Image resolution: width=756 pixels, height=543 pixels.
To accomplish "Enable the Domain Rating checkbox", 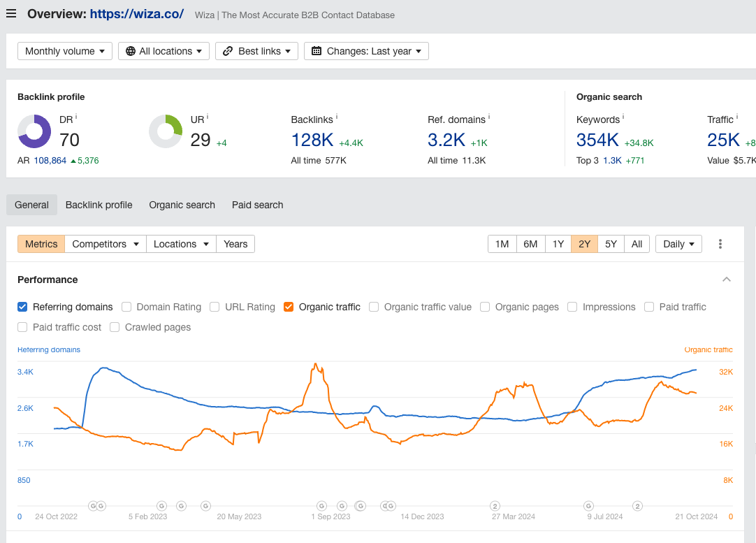I will (126, 307).
